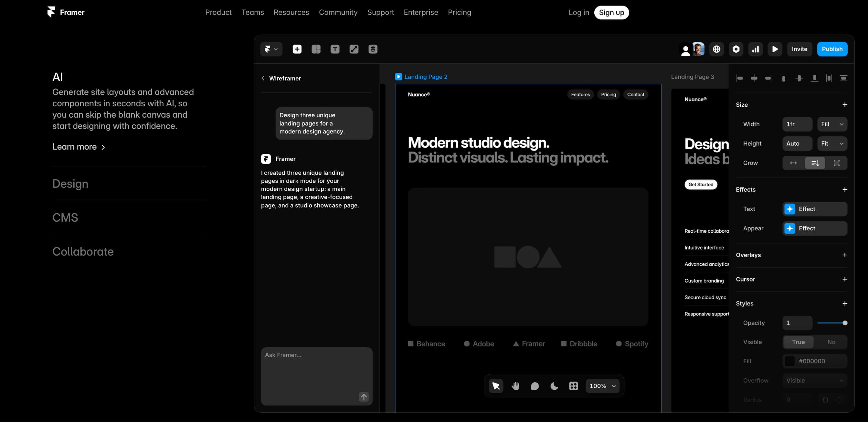The image size is (868, 422).
Task: Open the analytics bar chart icon
Action: pos(756,49)
